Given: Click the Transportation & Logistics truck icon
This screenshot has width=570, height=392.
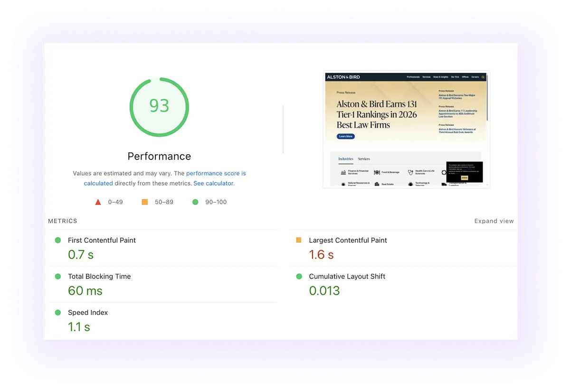Looking at the screenshot, I should pos(444,185).
